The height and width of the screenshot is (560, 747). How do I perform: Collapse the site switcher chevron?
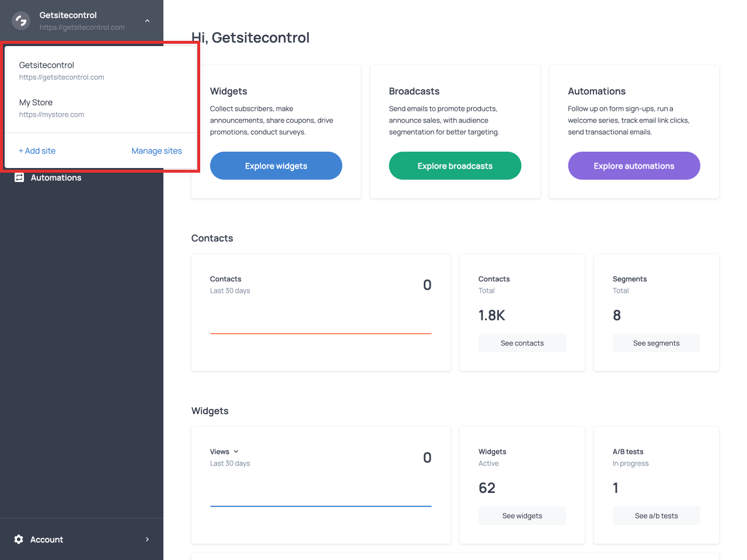tap(147, 21)
